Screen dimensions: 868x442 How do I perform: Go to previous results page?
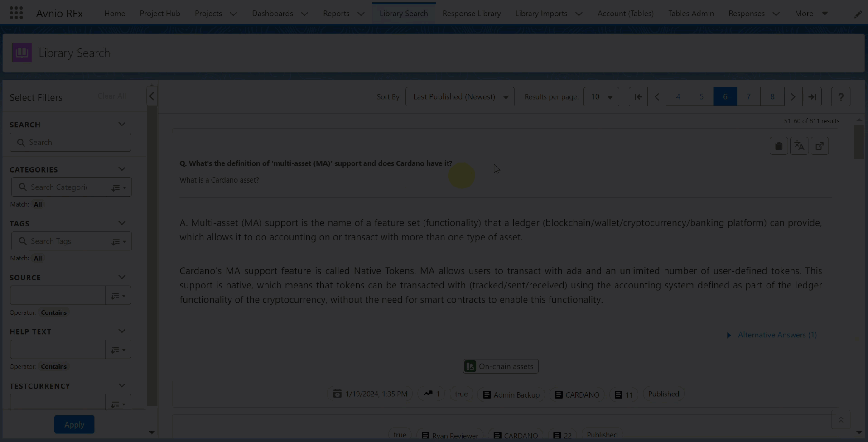(x=657, y=96)
